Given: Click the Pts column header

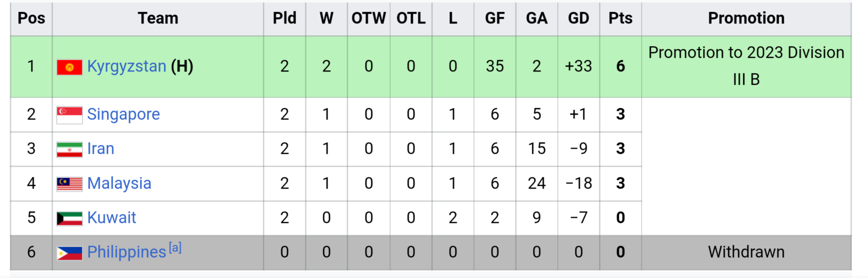Looking at the screenshot, I should click(x=620, y=18).
